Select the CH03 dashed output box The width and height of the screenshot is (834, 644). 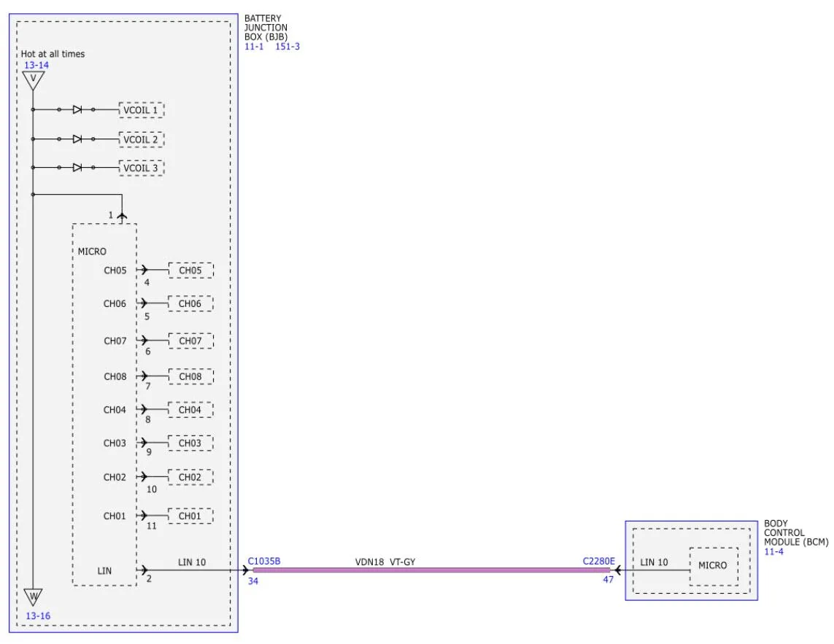tap(190, 443)
